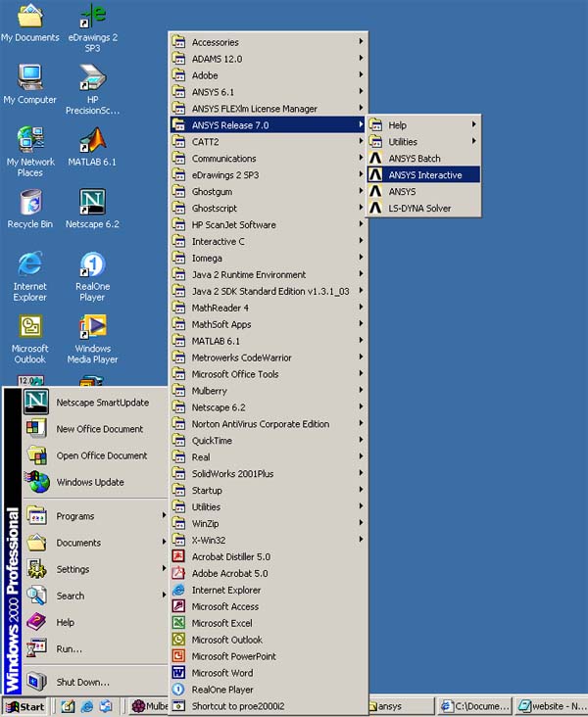The image size is (588, 717).
Task: Launch Microsoft Word
Action: click(269, 673)
